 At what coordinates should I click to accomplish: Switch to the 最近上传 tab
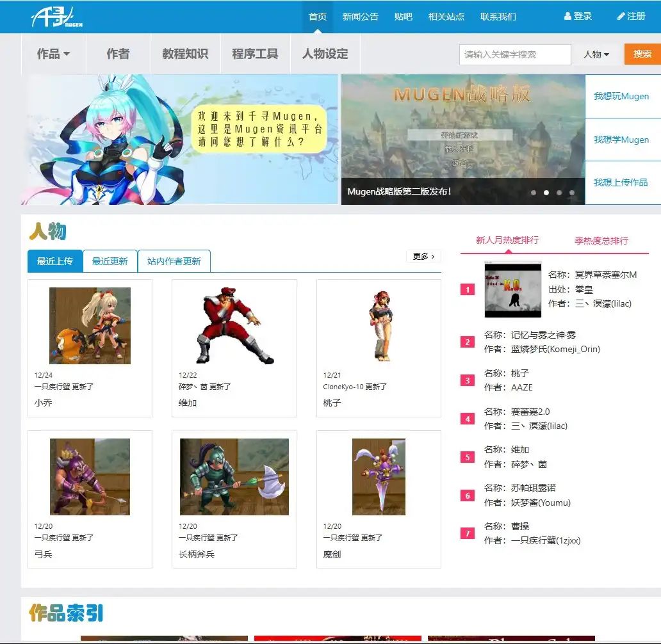pos(55,261)
